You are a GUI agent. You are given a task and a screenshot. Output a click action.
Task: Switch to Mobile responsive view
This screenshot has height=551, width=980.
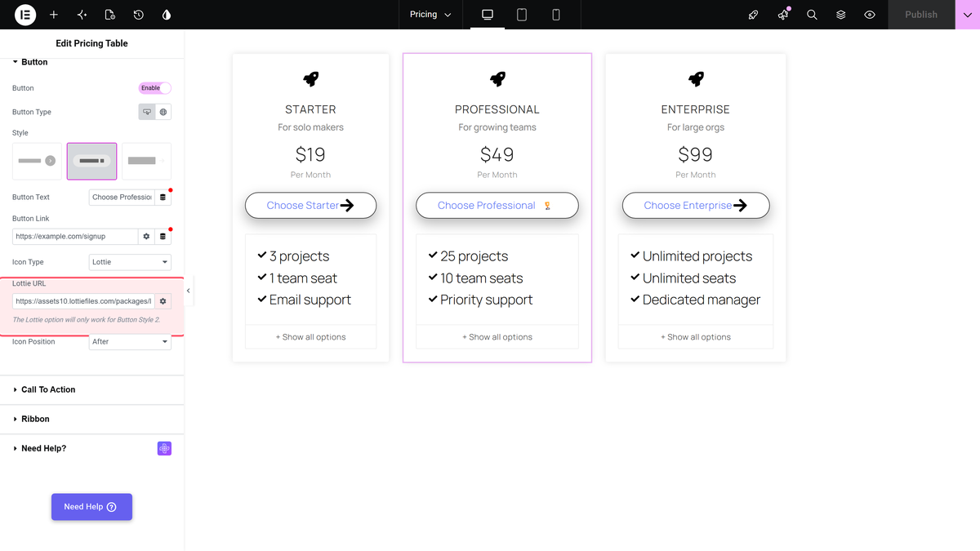click(x=556, y=15)
